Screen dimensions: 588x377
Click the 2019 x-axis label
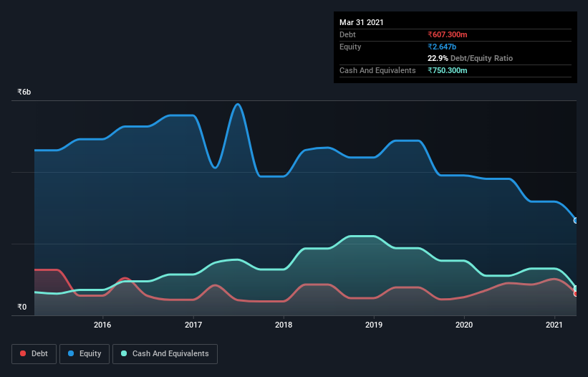pos(374,325)
